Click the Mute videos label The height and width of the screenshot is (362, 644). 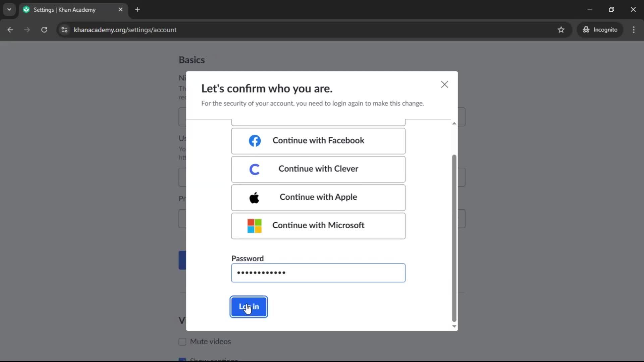[x=210, y=342]
